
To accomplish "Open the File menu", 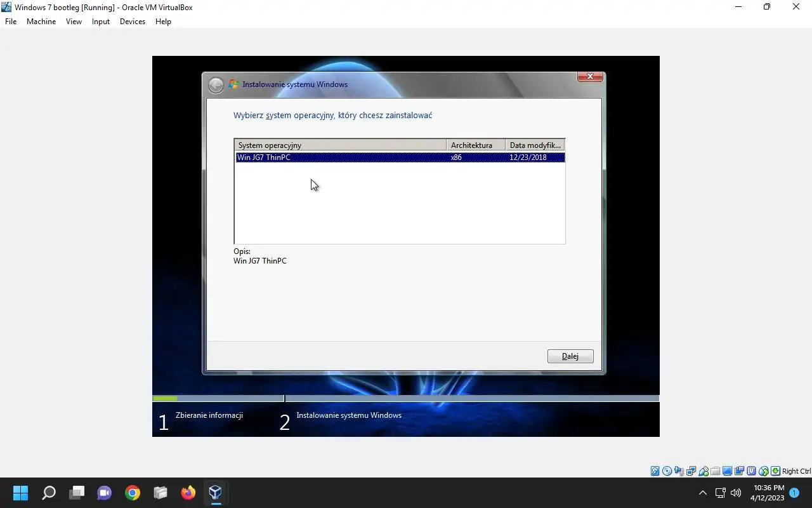I will pos(11,22).
